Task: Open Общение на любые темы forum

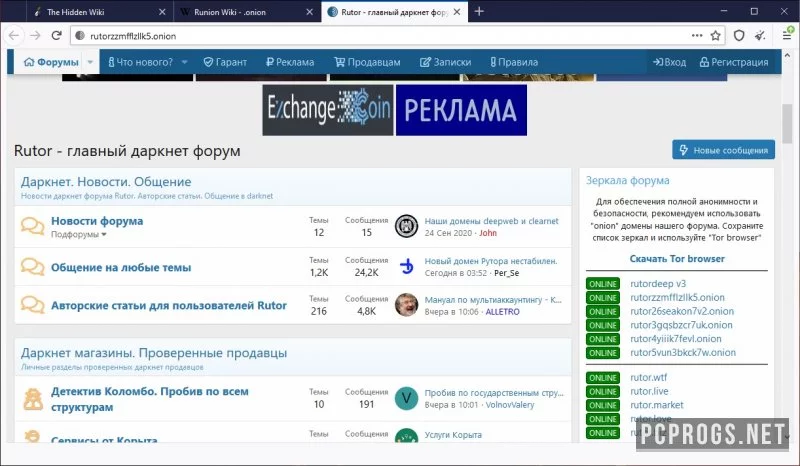Action: (121, 267)
